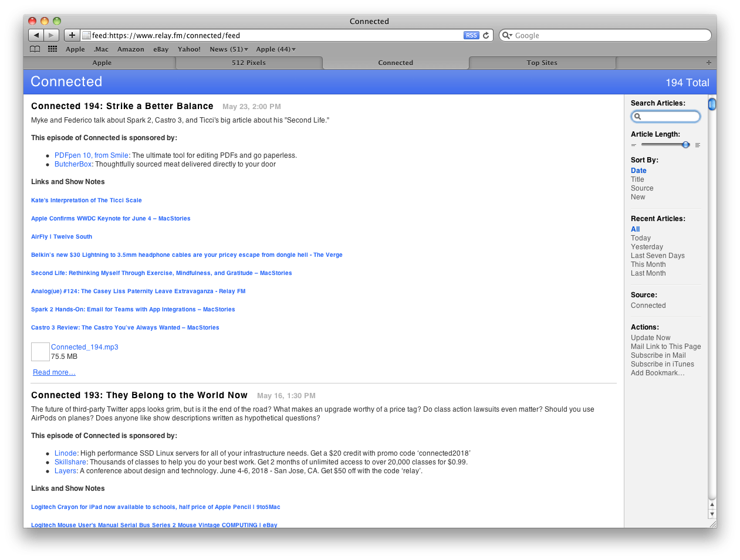Click the scrollbar up arrow
740x560 pixels.
(712, 504)
